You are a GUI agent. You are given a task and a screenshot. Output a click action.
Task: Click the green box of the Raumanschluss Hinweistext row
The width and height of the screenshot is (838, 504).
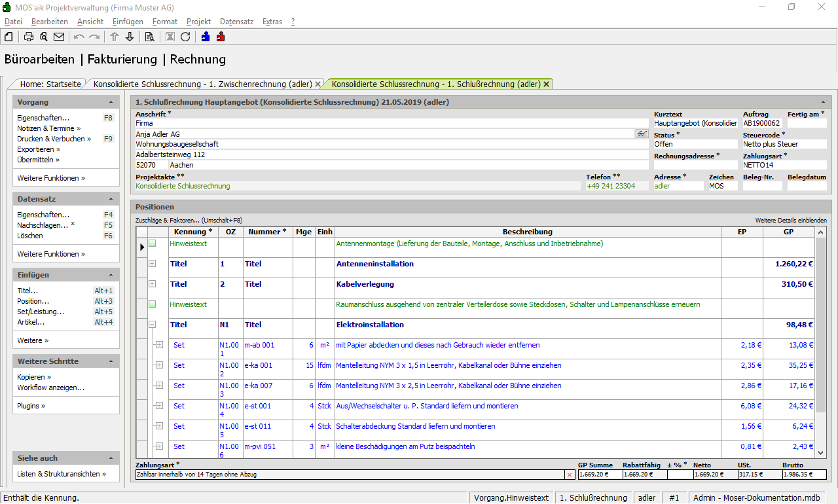click(x=152, y=304)
